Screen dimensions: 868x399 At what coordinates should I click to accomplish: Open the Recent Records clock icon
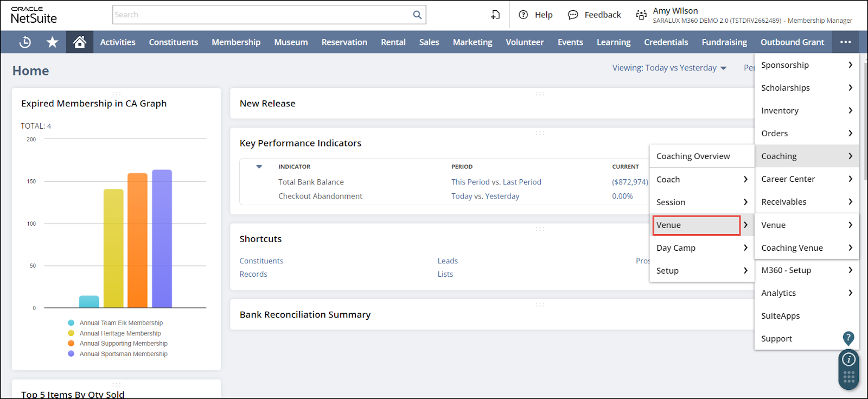tap(25, 42)
